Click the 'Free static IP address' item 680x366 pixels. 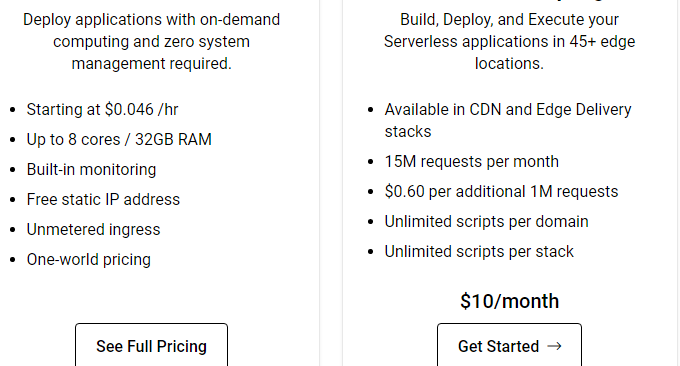tap(103, 199)
